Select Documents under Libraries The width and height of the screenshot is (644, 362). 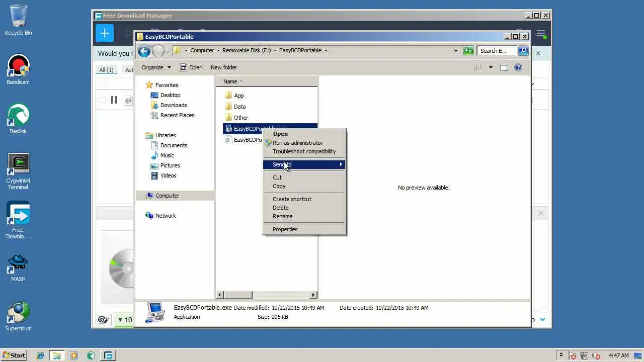pos(170,145)
